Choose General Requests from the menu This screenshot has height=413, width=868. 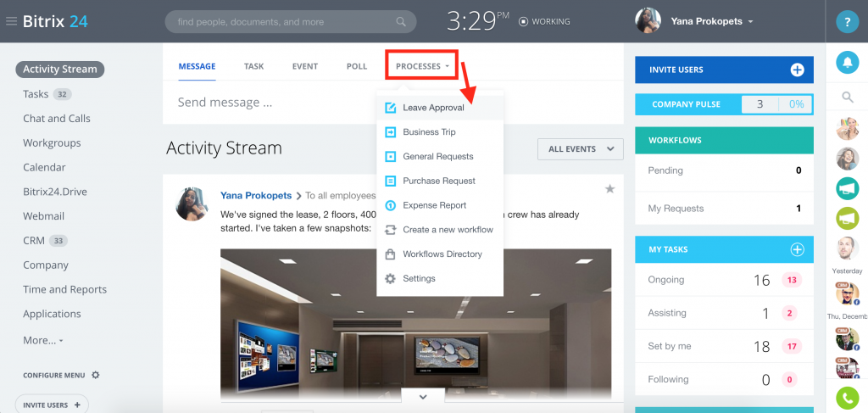(440, 156)
